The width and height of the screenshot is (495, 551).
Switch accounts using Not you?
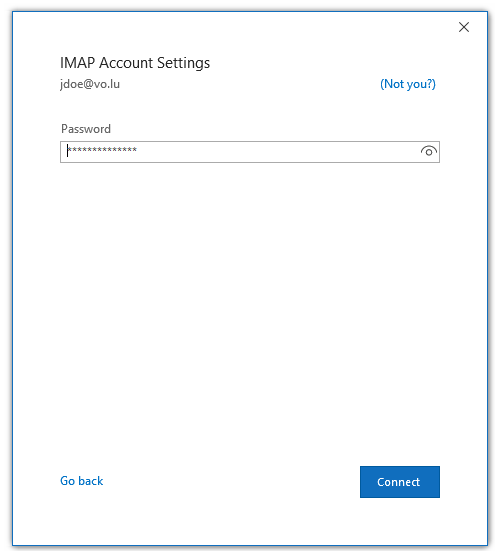click(408, 84)
